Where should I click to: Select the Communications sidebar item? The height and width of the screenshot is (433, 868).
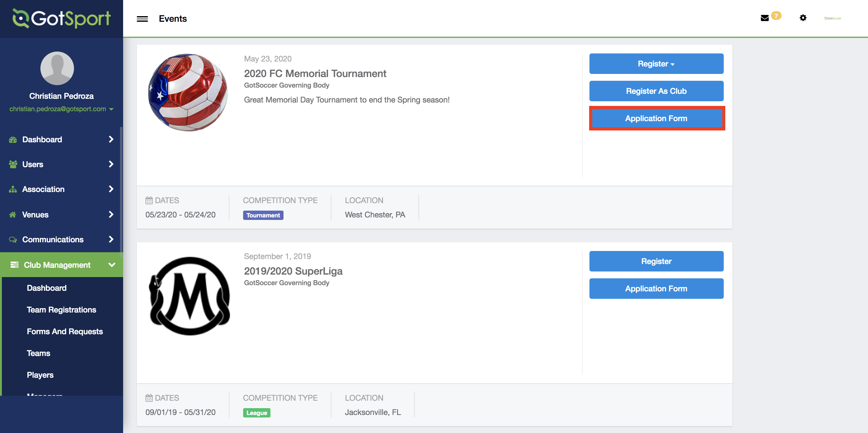tap(61, 239)
